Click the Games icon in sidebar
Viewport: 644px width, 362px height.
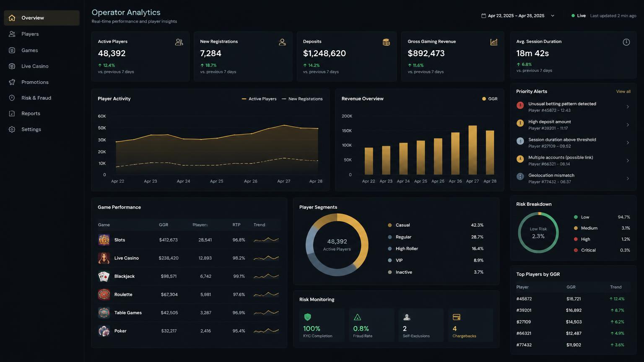pos(12,50)
